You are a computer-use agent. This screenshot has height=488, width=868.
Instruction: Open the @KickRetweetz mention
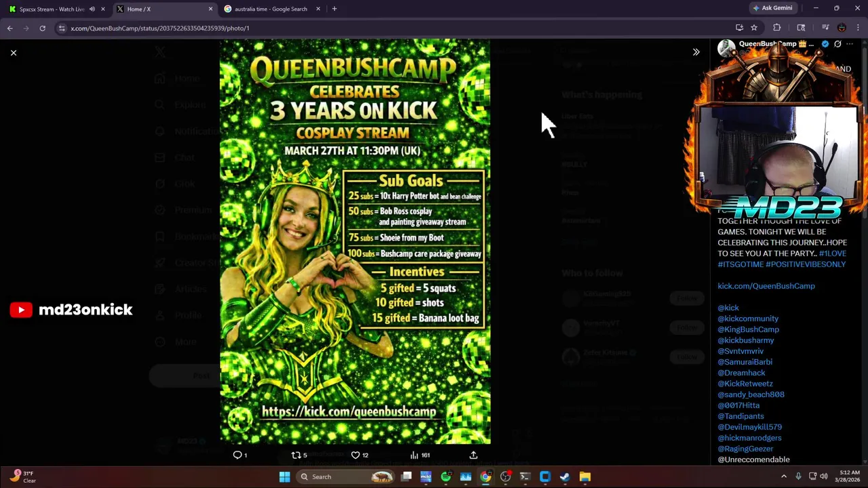[745, 384]
